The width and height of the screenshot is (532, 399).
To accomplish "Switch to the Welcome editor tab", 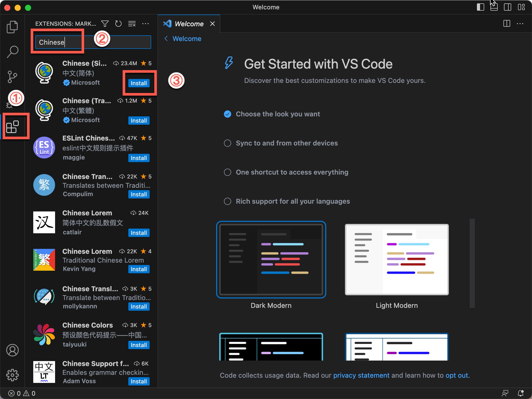I will (x=189, y=24).
